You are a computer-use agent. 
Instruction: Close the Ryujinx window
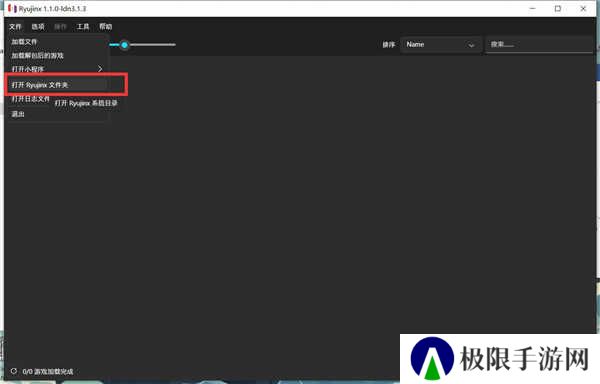point(583,8)
